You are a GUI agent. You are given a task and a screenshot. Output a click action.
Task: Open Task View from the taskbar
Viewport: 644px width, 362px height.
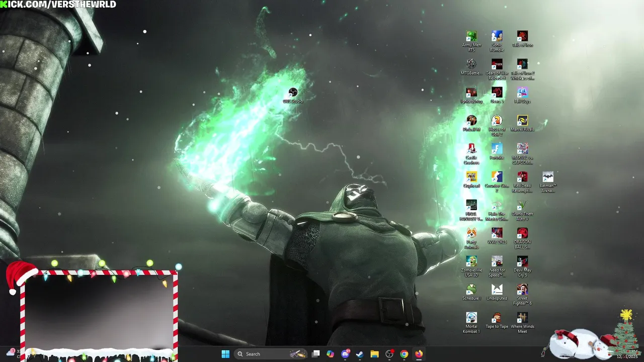315,354
